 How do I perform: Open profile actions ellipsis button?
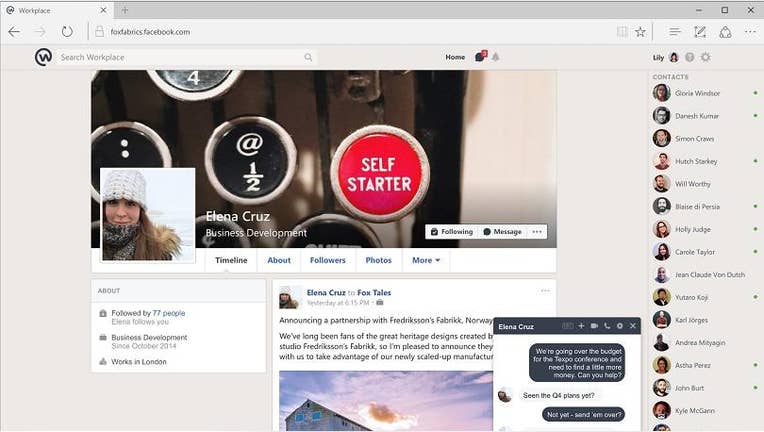pos(537,232)
